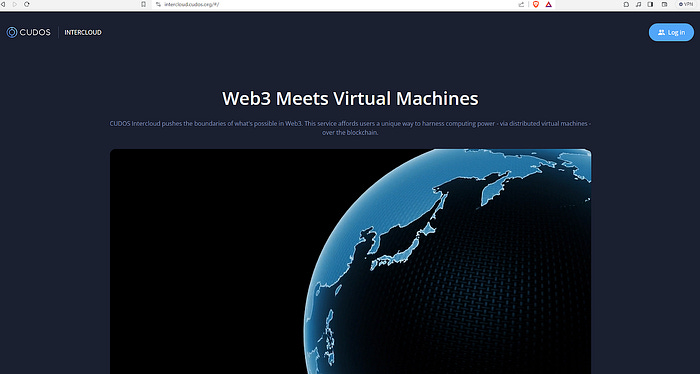Bookmark this page using the bookmark icon
The width and height of the screenshot is (700, 374).
pyautogui.click(x=143, y=4)
